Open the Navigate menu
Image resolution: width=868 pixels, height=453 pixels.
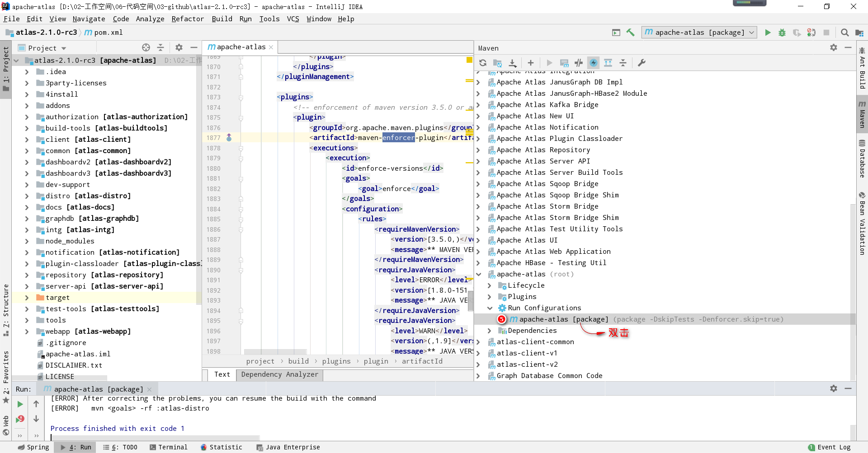click(89, 19)
